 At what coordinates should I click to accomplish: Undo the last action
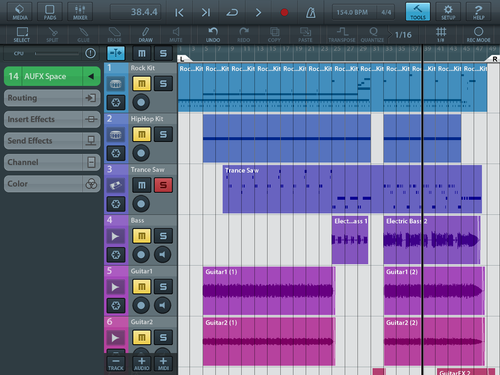coord(213,35)
